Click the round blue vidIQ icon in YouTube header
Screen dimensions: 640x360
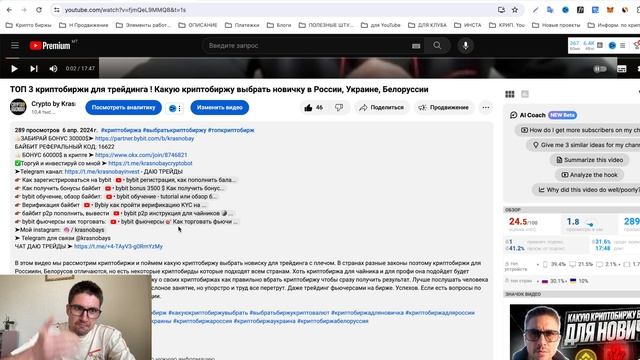click(x=612, y=45)
